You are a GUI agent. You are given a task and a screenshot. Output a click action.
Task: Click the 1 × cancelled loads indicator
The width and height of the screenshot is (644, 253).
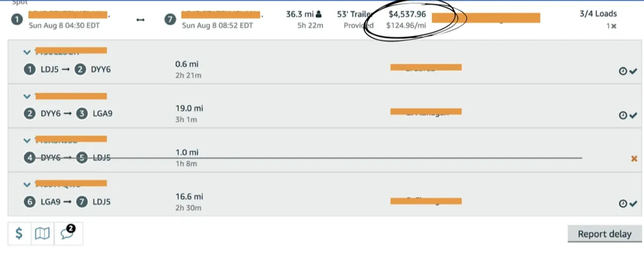611,26
